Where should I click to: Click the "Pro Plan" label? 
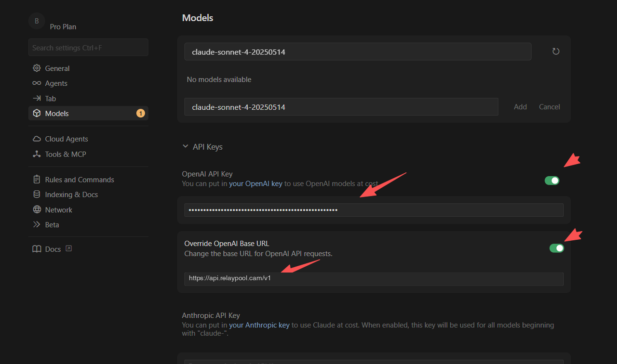click(x=63, y=26)
